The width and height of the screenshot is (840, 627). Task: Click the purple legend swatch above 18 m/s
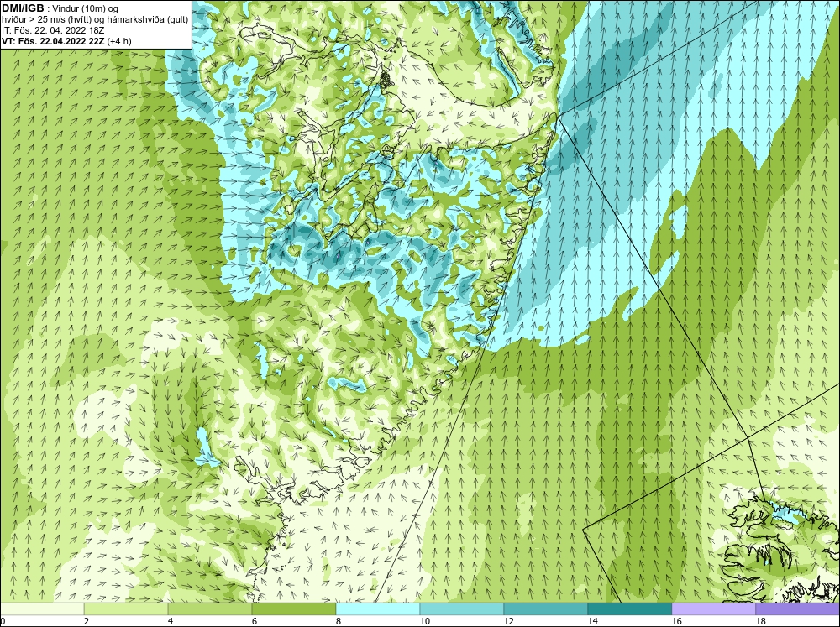[797, 609]
